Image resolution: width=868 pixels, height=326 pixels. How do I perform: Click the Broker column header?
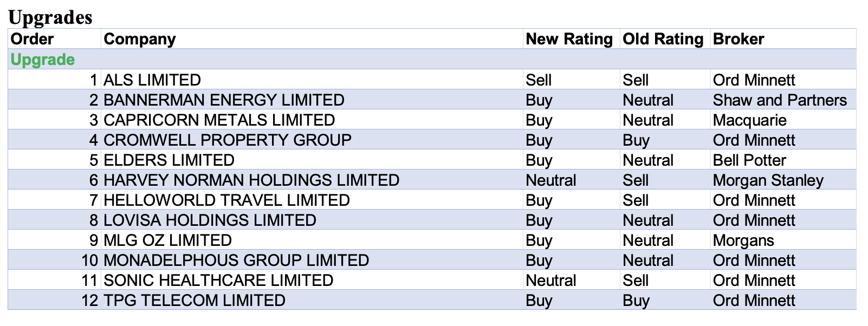point(739,39)
